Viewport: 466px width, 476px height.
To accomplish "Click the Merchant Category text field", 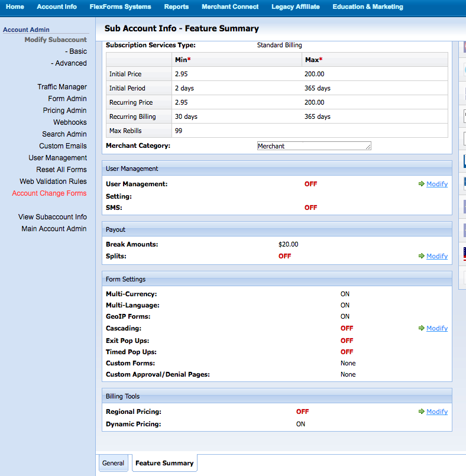I will click(314, 146).
